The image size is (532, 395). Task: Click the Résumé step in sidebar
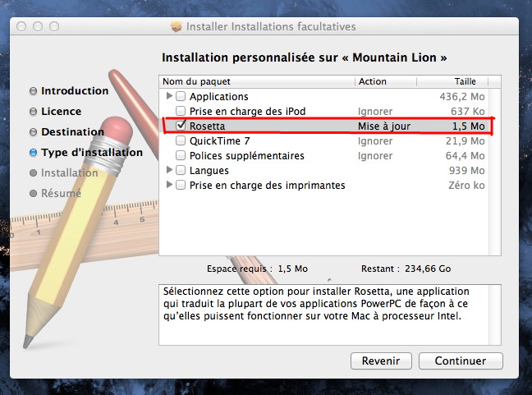61,193
